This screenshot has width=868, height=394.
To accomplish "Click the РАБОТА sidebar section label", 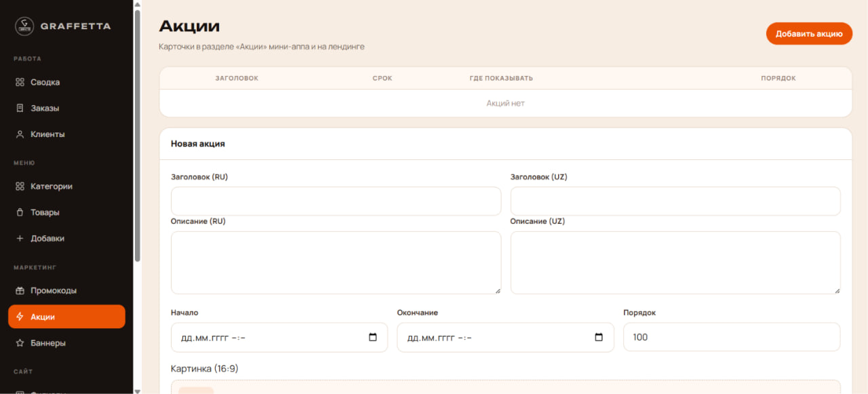I will click(28, 59).
